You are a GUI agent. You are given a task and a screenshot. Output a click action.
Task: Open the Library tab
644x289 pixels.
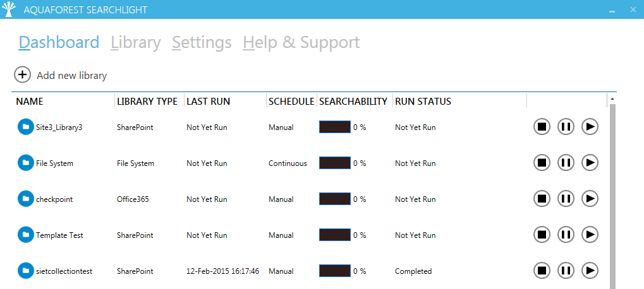(135, 43)
